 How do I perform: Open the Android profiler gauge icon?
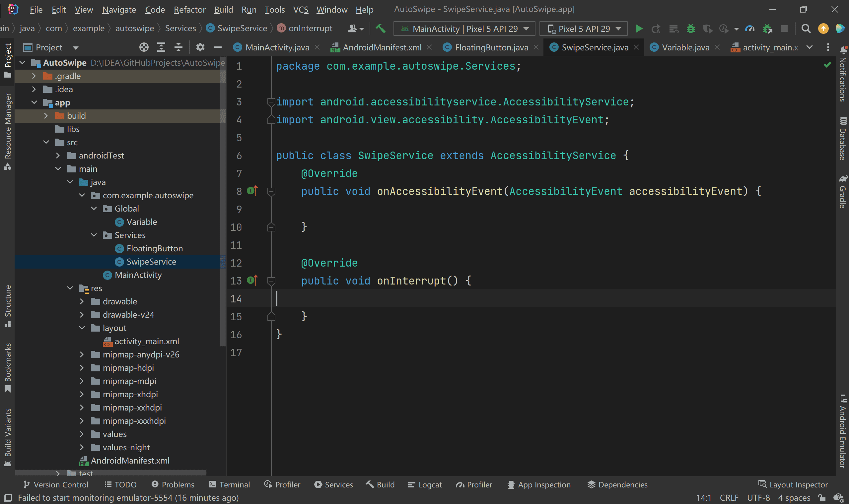click(750, 29)
